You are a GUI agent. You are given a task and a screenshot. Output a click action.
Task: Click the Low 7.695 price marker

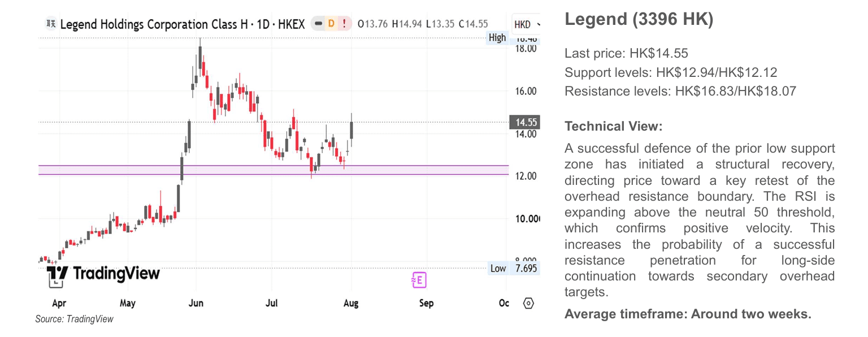coord(514,268)
